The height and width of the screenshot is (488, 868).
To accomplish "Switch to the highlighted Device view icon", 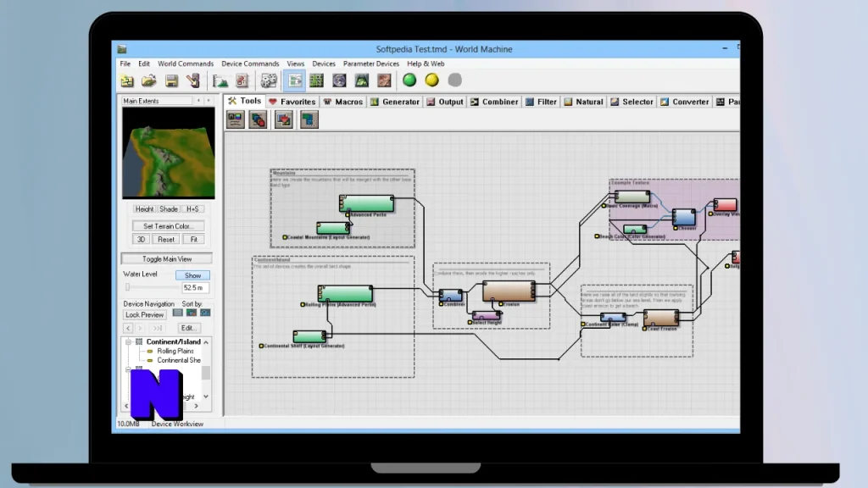I will coord(294,80).
